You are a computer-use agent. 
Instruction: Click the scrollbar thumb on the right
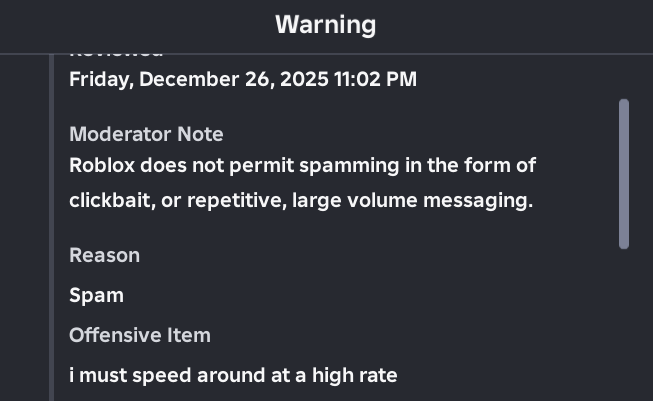tap(624, 172)
